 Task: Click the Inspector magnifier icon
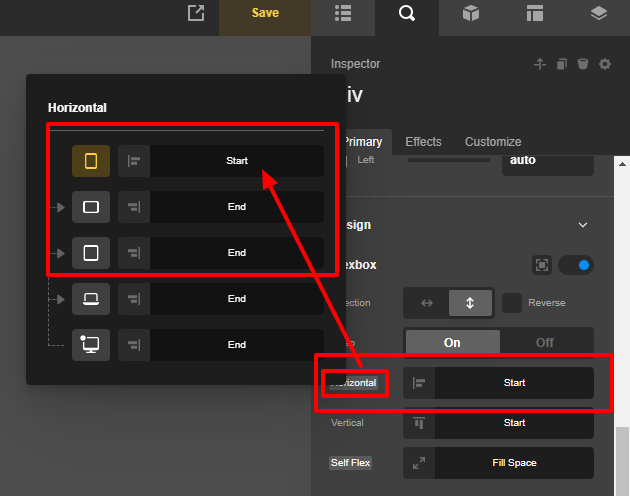tap(406, 13)
